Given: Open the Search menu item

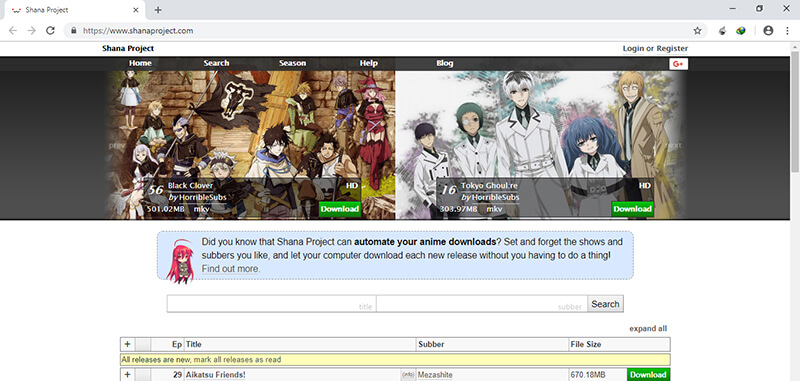Looking at the screenshot, I should coord(216,63).
